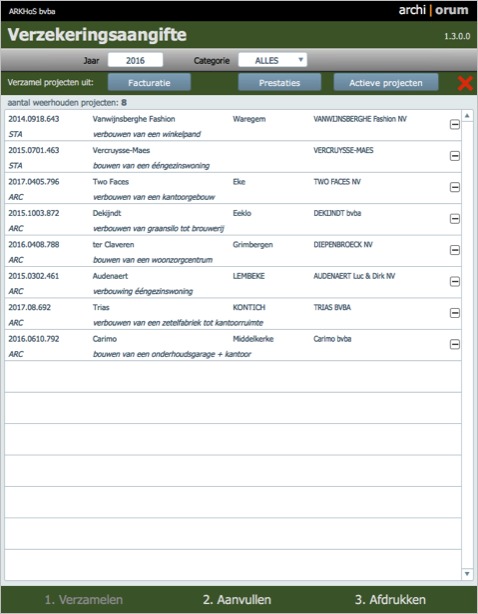The height and width of the screenshot is (614, 478).
Task: Select project number 2016.0610.792
Action: (x=34, y=339)
